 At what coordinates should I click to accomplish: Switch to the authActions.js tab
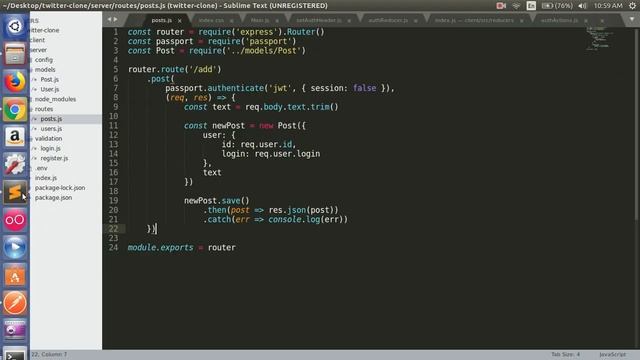559,20
